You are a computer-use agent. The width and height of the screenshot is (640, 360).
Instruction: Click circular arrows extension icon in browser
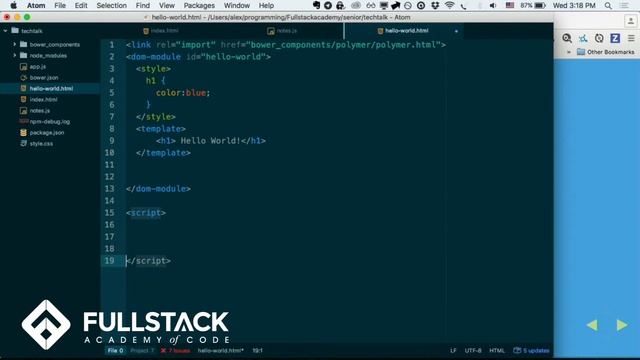pyautogui.click(x=599, y=38)
